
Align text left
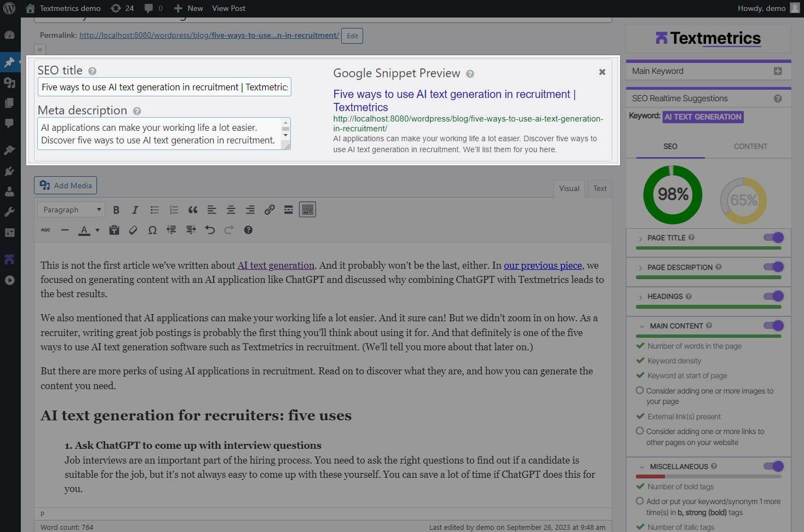click(x=212, y=210)
